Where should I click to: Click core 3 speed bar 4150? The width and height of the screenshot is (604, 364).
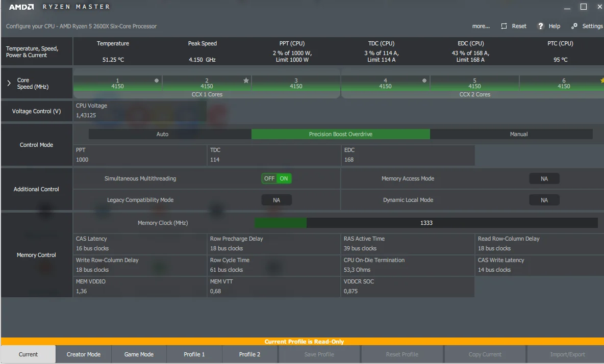pyautogui.click(x=296, y=84)
